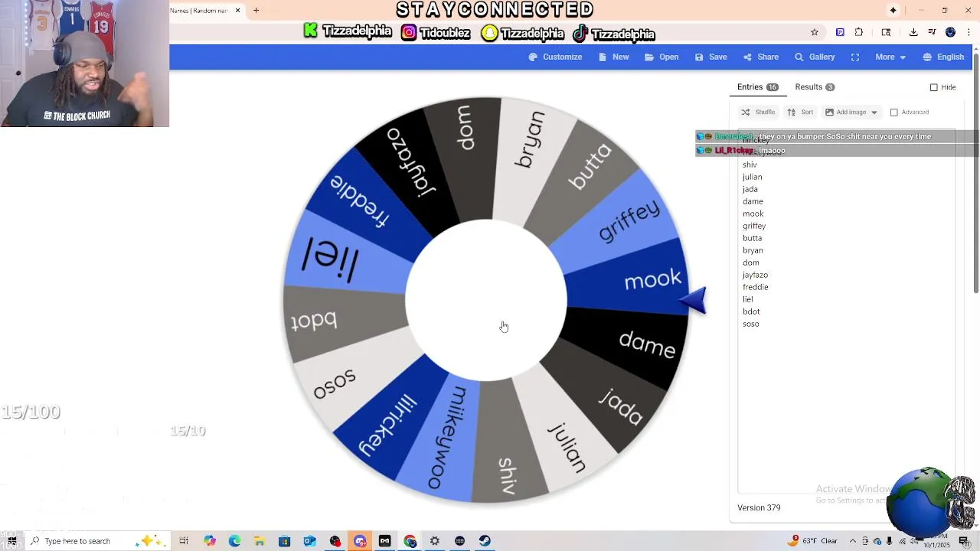Open Steam from the taskbar

(485, 541)
